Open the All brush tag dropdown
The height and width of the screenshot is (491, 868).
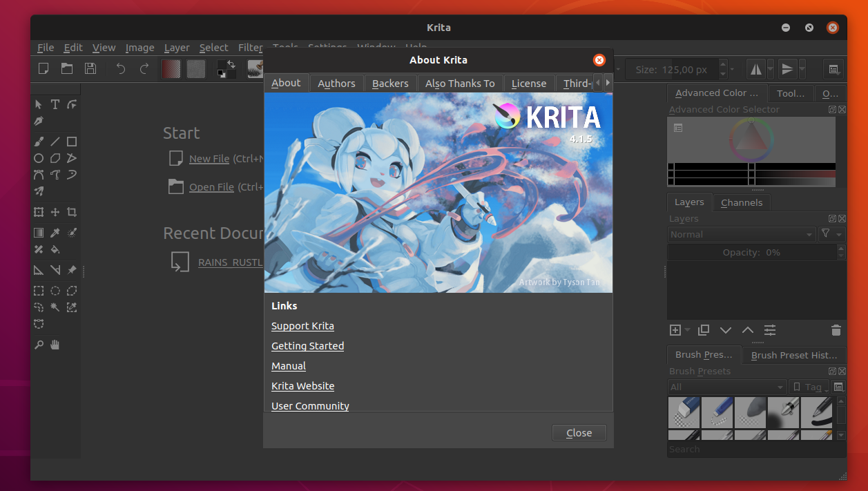pyautogui.click(x=727, y=387)
